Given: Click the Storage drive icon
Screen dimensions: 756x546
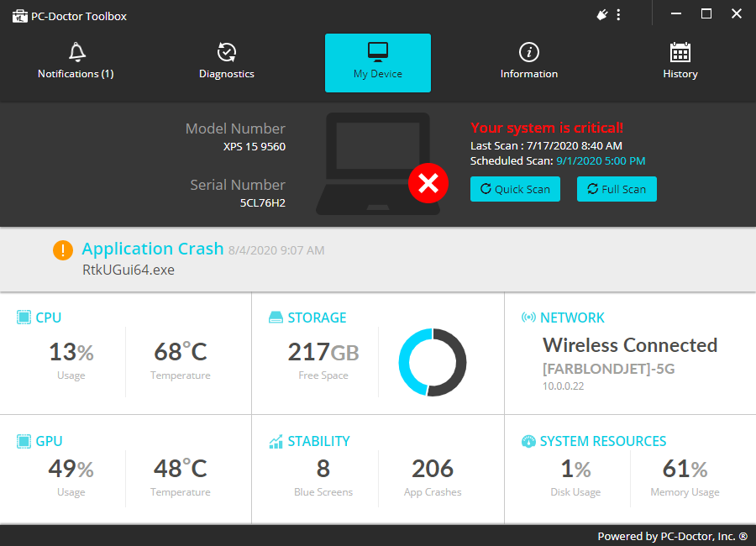Looking at the screenshot, I should [x=276, y=318].
